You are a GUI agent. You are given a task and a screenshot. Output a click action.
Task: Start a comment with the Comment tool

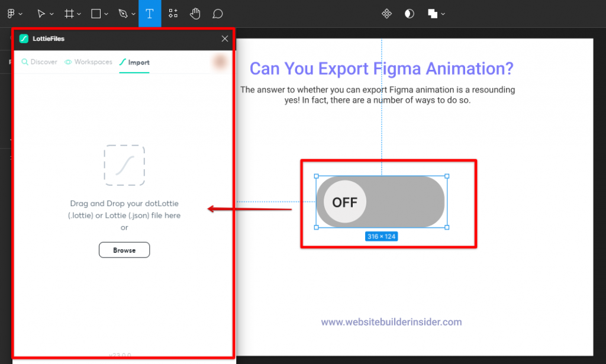coord(217,14)
